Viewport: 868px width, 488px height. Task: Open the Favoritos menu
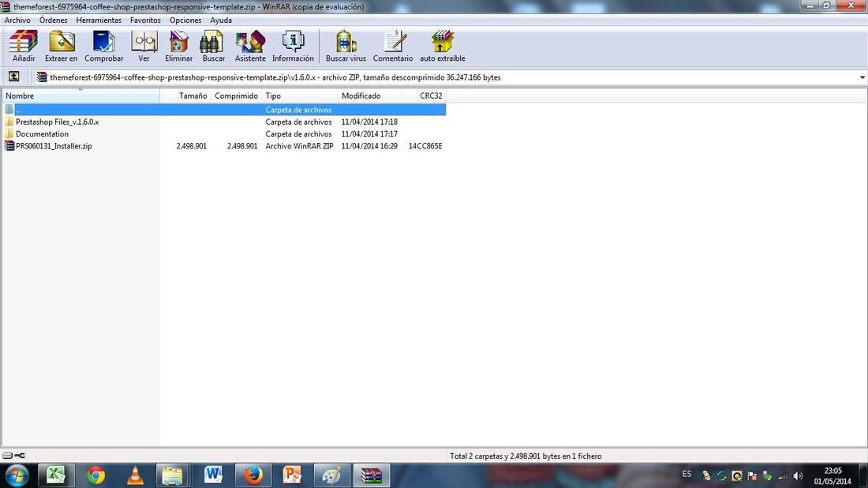[x=145, y=20]
